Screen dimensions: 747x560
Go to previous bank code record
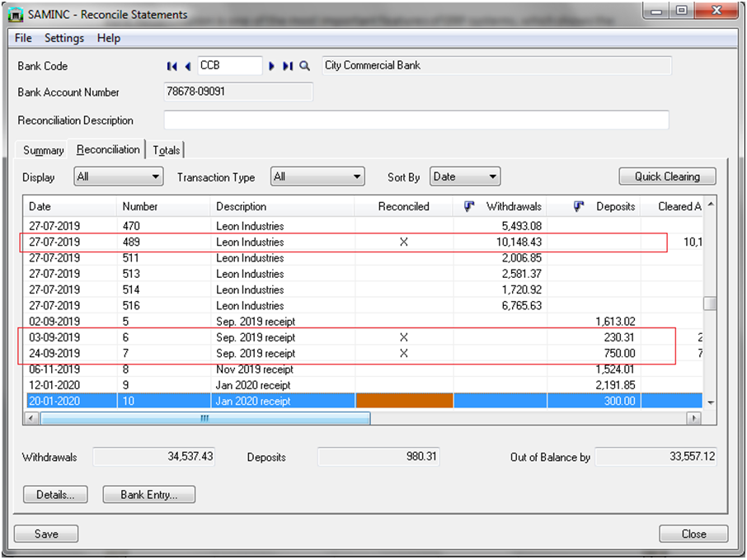pos(188,66)
